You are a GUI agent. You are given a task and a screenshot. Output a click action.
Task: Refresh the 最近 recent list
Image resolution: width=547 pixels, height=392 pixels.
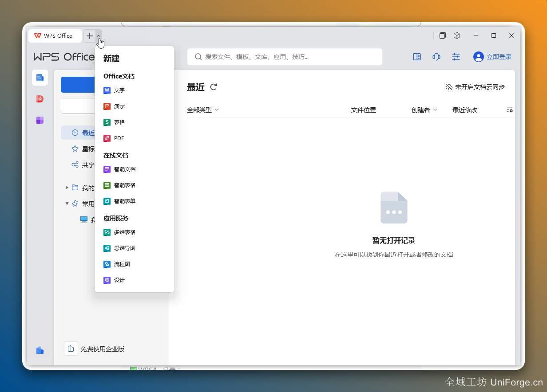click(x=214, y=87)
